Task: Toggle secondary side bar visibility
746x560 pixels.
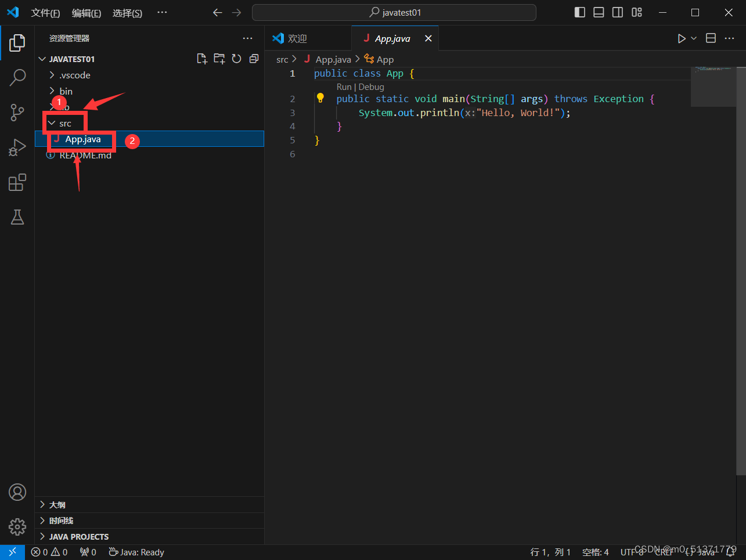Action: tap(618, 13)
